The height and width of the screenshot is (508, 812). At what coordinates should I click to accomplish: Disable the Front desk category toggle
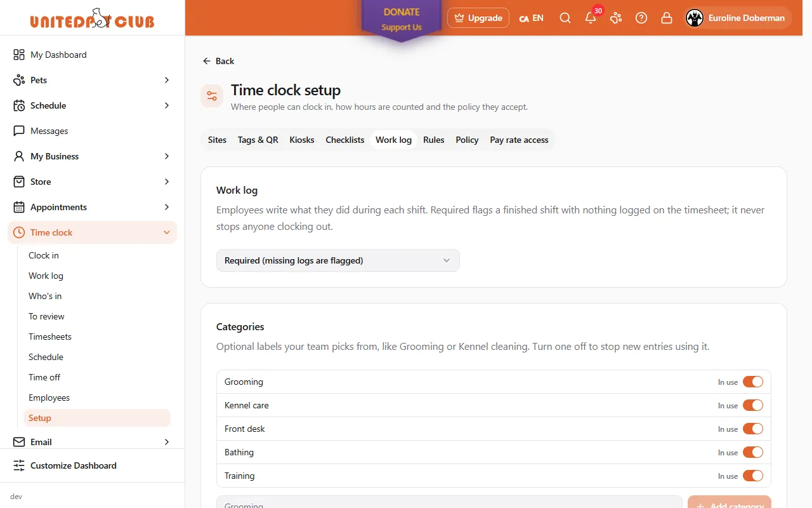[753, 429]
